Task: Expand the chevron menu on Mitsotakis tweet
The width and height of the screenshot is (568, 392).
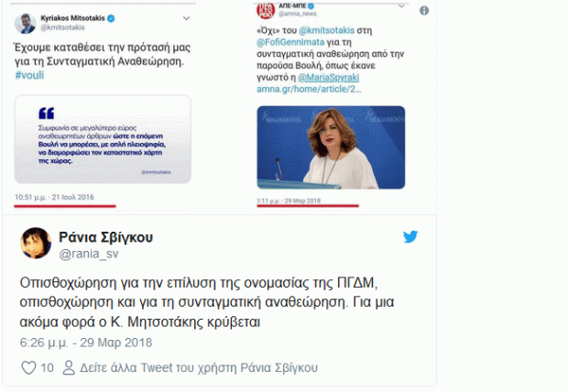Action: (x=186, y=18)
